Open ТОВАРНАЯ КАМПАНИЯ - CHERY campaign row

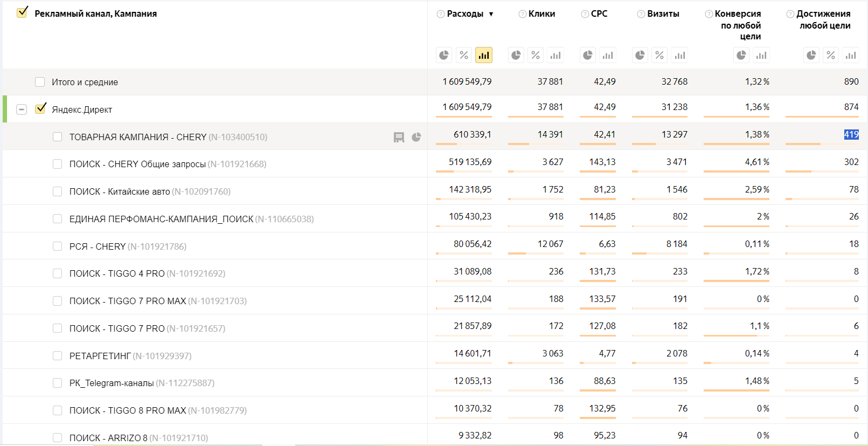coord(138,137)
